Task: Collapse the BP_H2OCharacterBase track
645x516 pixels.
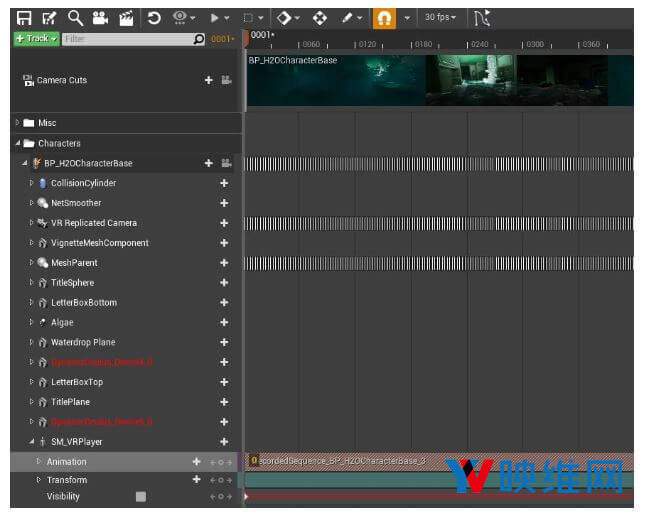Action: tap(25, 163)
